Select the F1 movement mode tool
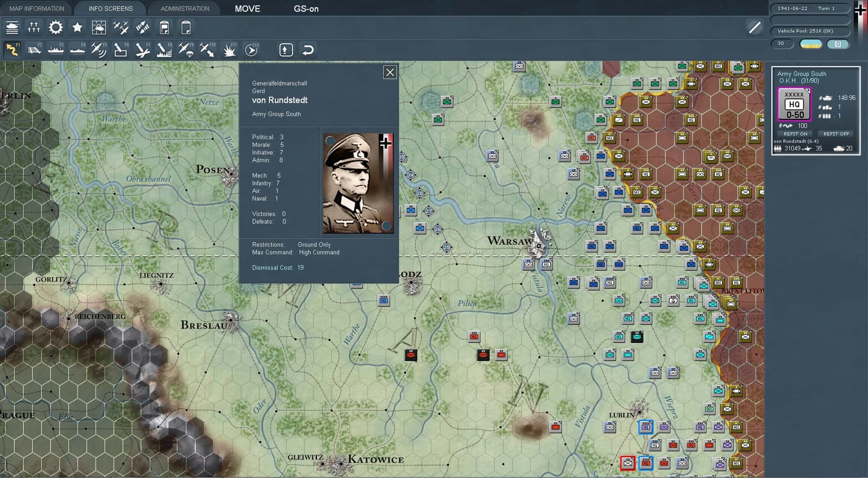The width and height of the screenshot is (868, 478). [13, 50]
